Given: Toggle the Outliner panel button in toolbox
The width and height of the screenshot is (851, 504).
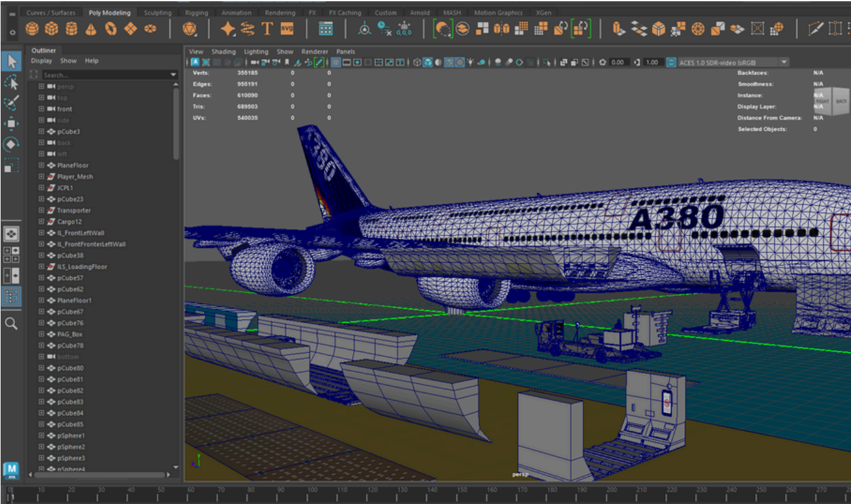Looking at the screenshot, I should tap(11, 297).
